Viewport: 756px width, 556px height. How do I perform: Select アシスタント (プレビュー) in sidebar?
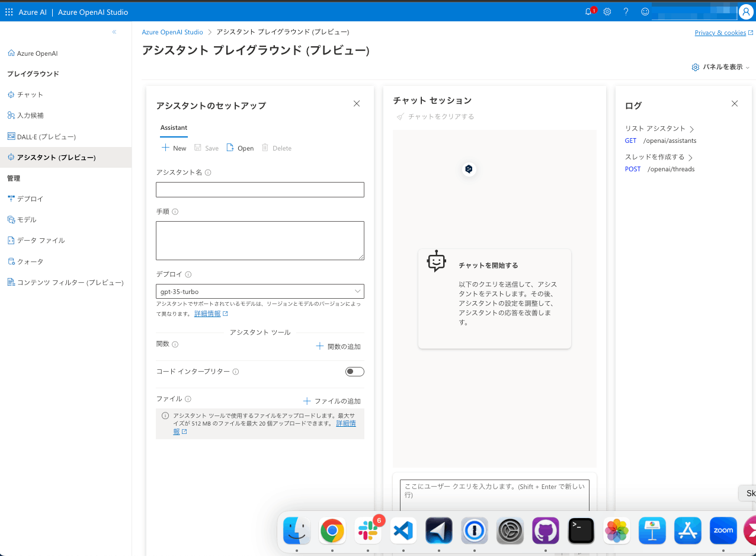click(x=66, y=158)
